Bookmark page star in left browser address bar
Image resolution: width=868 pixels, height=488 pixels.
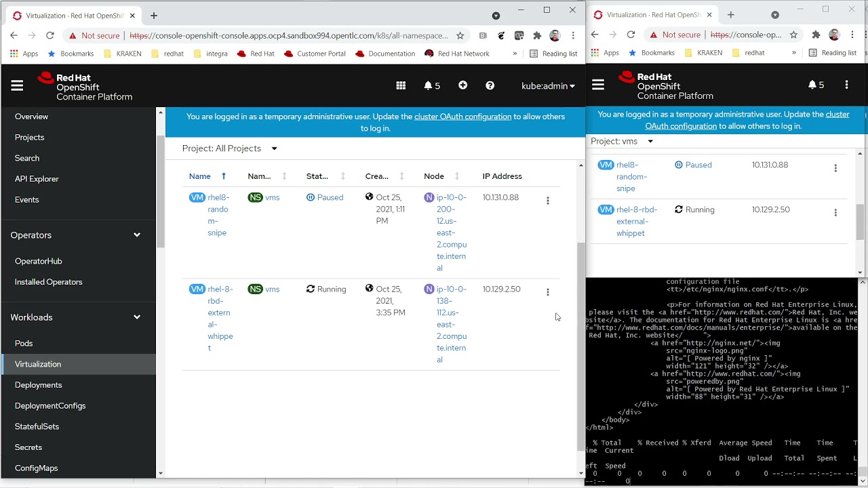[460, 35]
